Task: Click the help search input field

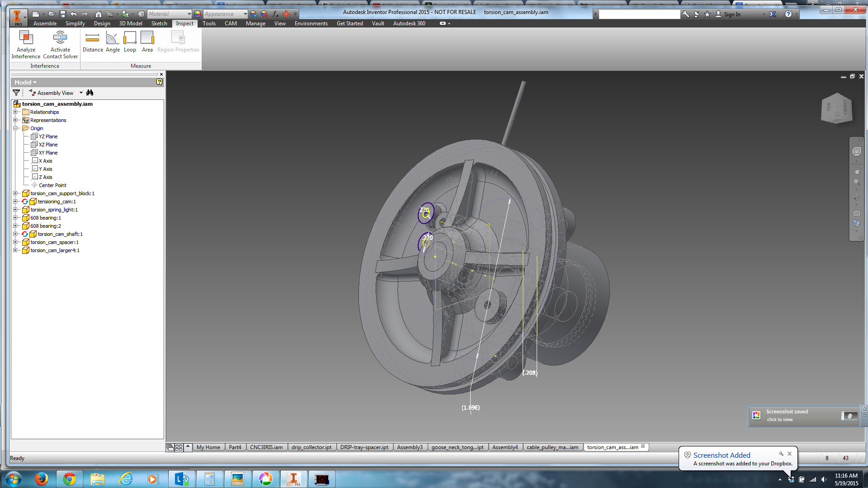Action: [639, 14]
